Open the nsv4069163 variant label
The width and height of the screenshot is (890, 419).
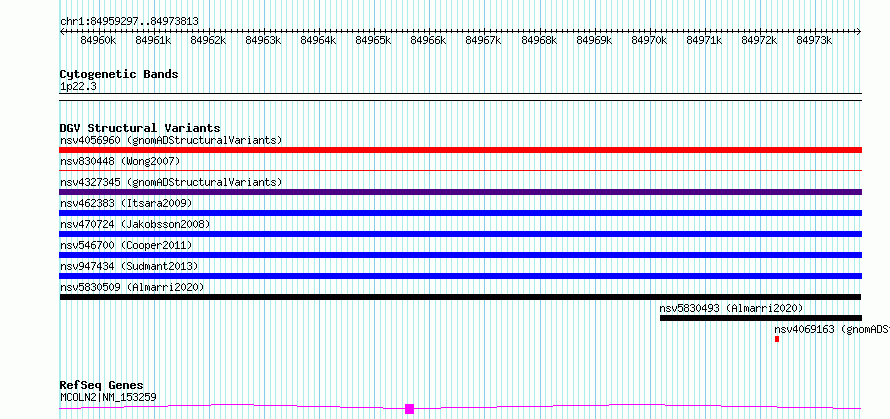click(x=832, y=329)
